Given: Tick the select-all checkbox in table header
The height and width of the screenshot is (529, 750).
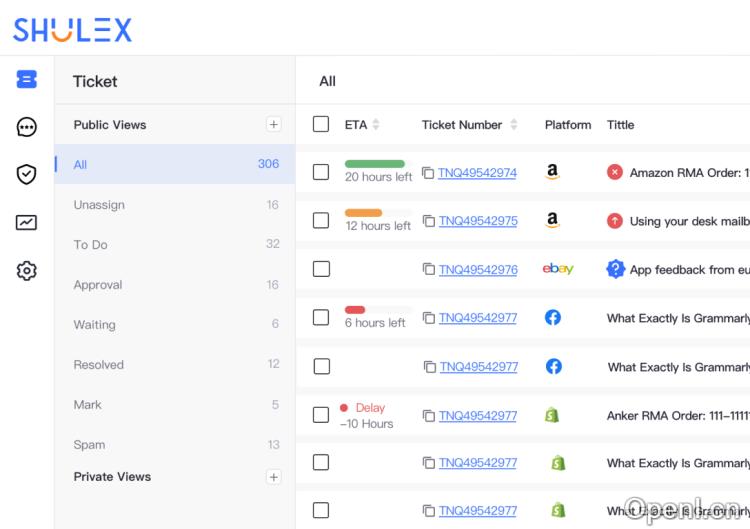Looking at the screenshot, I should 321,124.
